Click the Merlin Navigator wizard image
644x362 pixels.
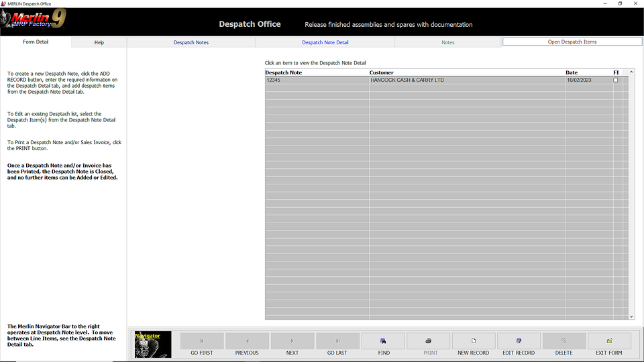tap(153, 345)
